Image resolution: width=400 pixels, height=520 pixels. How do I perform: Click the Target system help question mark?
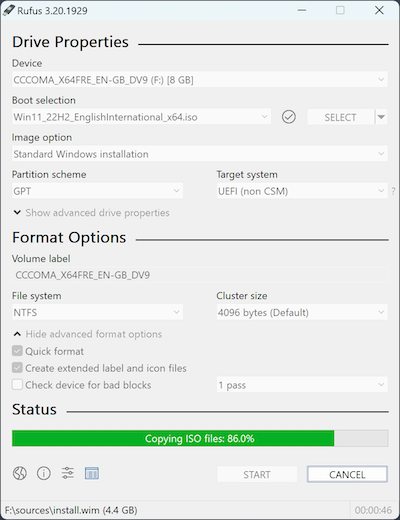[393, 191]
